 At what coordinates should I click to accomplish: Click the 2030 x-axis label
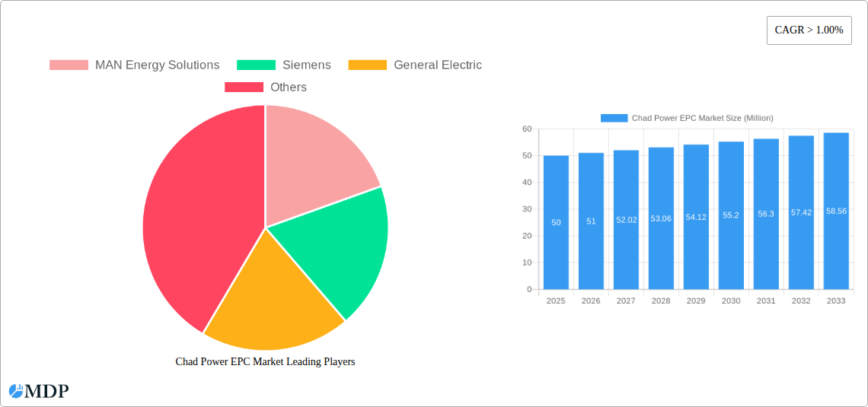pyautogui.click(x=731, y=300)
